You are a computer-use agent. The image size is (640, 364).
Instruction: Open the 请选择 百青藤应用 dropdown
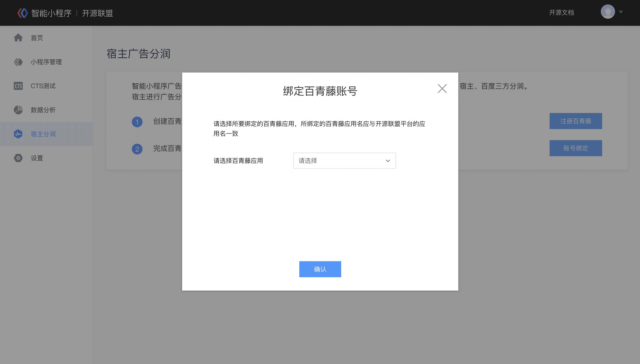coord(344,160)
